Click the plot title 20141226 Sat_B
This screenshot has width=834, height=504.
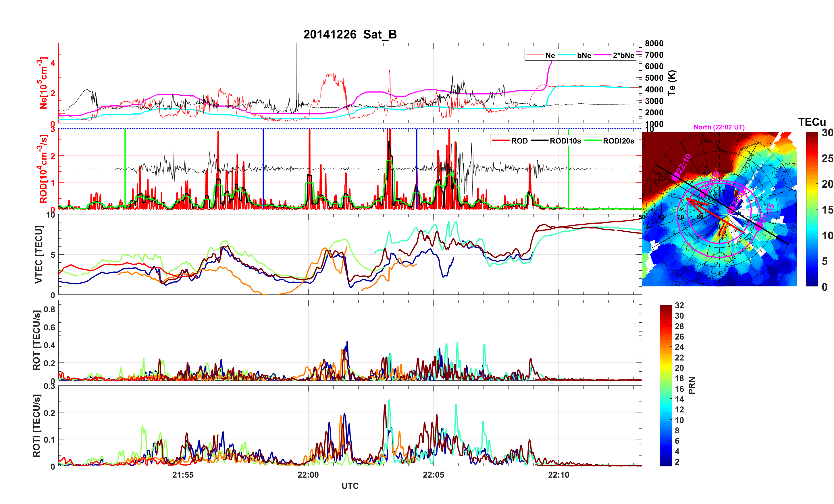(x=350, y=34)
